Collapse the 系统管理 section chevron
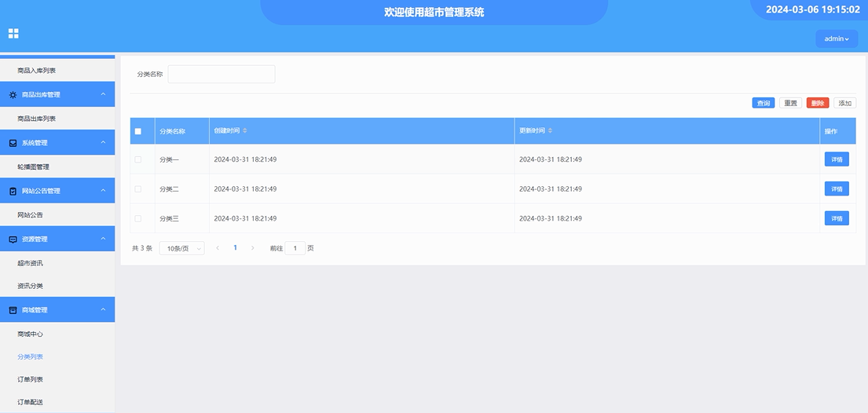Screen dimensions: 868x413 click(x=103, y=143)
